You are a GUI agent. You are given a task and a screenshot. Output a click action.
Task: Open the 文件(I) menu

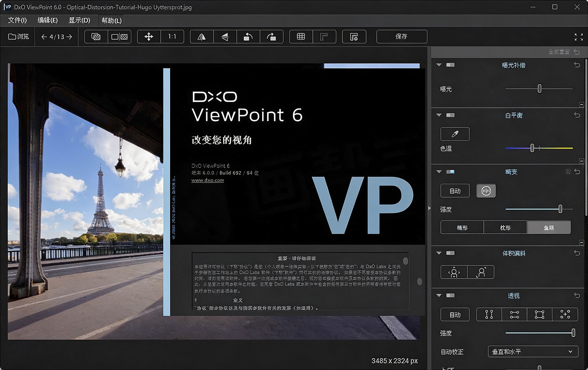(17, 20)
